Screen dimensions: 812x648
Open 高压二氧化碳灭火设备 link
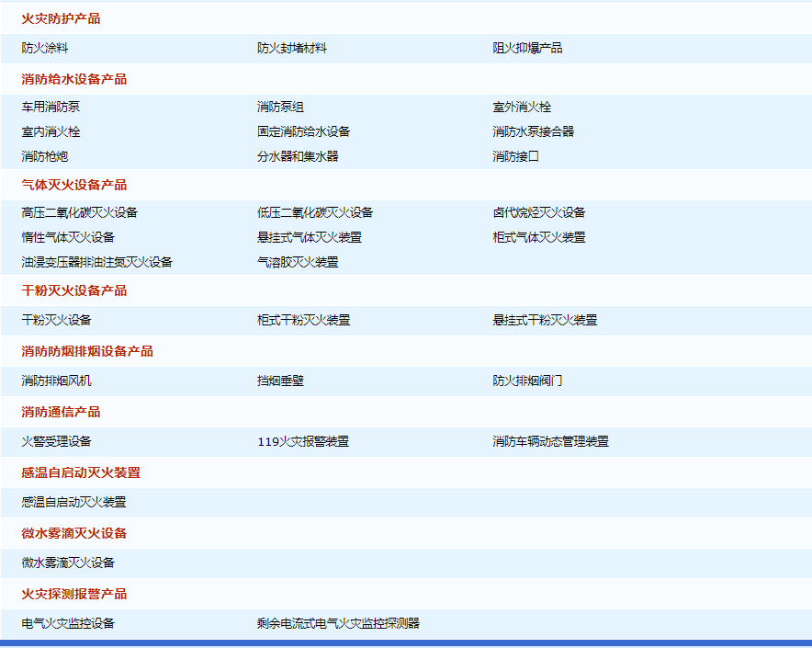(x=80, y=213)
